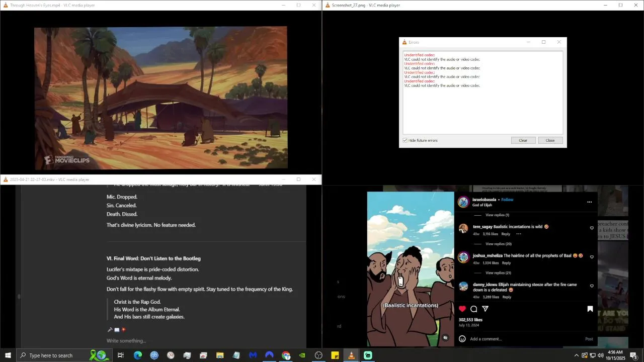Screen dimensions: 644x362
Task: Open the three-dot post options menu for israelobasola
Action: coord(589,202)
